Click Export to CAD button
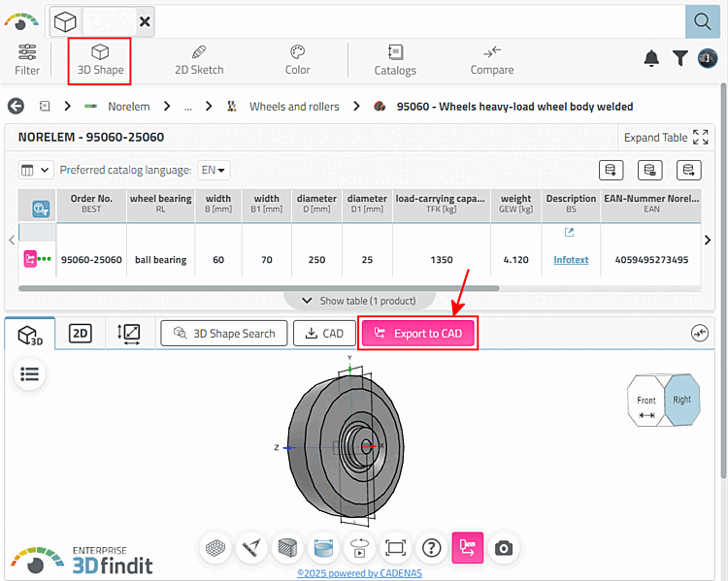728x581 pixels. [x=417, y=334]
